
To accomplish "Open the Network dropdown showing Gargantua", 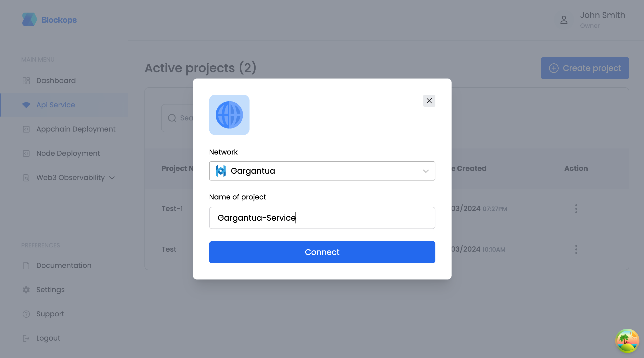I will pyautogui.click(x=322, y=171).
